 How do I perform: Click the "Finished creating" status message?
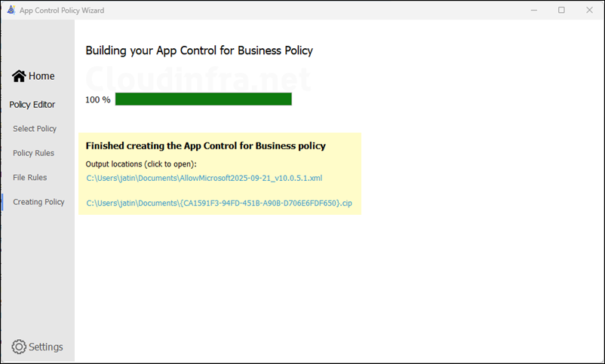(205, 145)
